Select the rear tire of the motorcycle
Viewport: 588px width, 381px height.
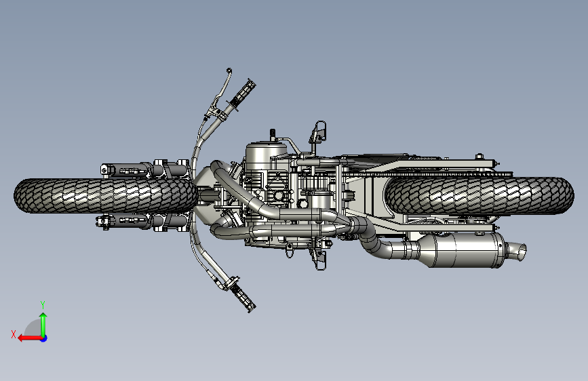tap(479, 196)
